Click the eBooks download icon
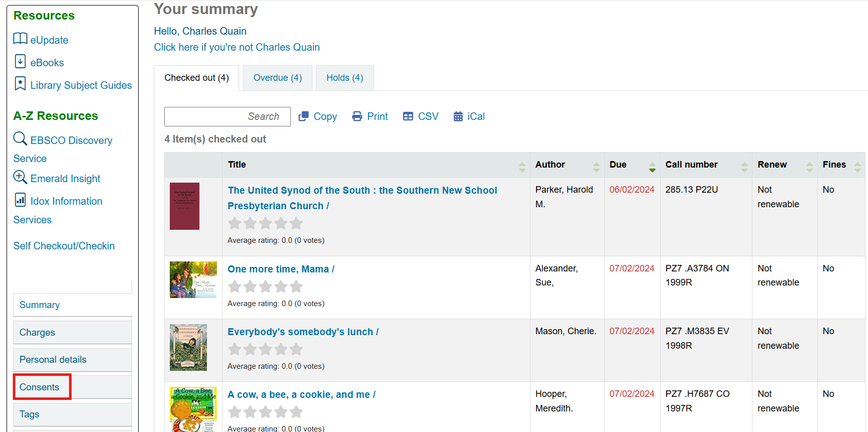The image size is (868, 432). (20, 61)
